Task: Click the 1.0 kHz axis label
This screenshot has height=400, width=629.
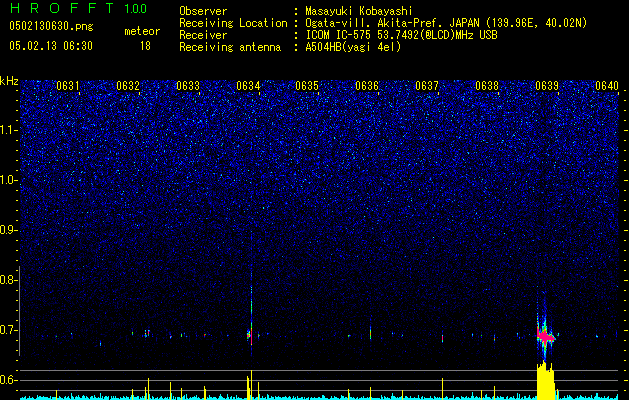Action: (x=8, y=180)
